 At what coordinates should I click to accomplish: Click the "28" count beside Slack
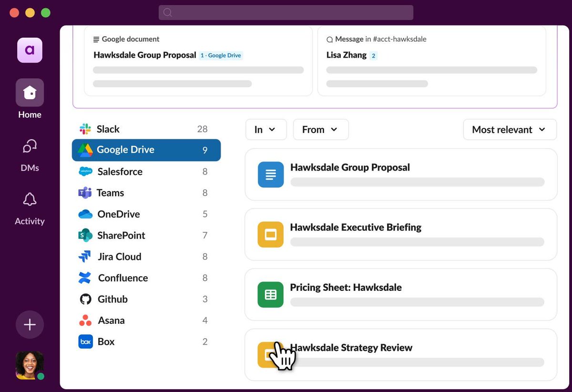(203, 129)
